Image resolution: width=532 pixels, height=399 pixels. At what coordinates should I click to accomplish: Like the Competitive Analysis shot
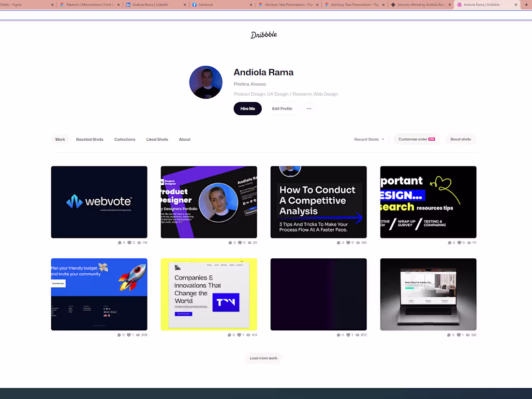coord(348,243)
